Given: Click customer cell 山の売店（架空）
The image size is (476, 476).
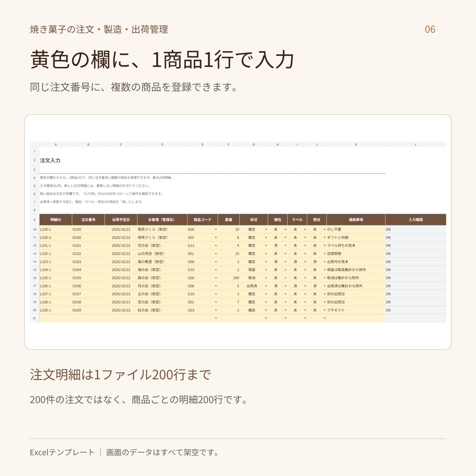Looking at the screenshot, I should click(162, 254).
